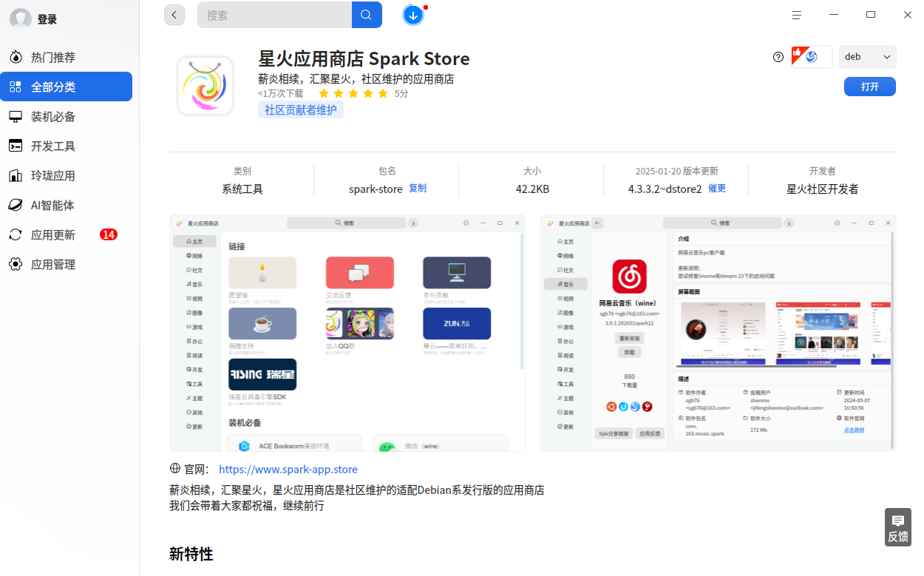Screen dimensions: 924x576
Task: Open 应用管理 in the sidebar
Action: point(67,264)
